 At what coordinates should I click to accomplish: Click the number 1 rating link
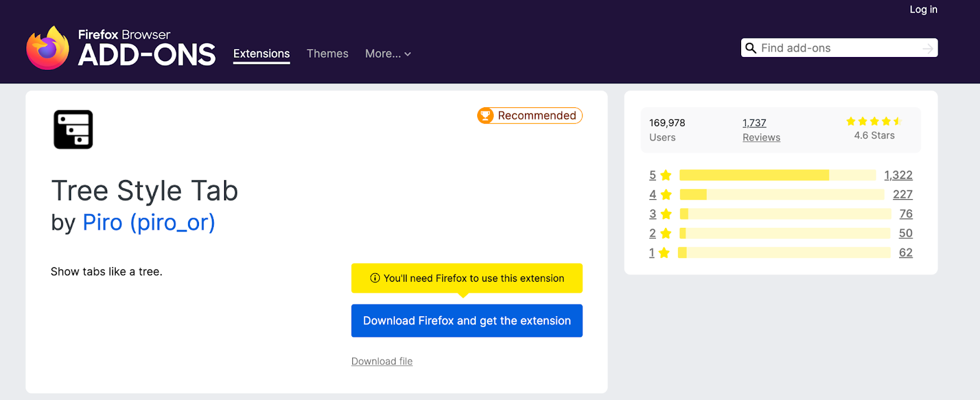coord(652,253)
